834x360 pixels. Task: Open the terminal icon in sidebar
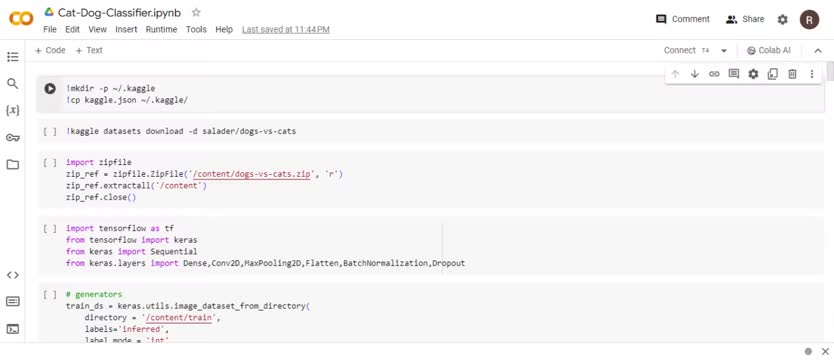[x=13, y=329]
